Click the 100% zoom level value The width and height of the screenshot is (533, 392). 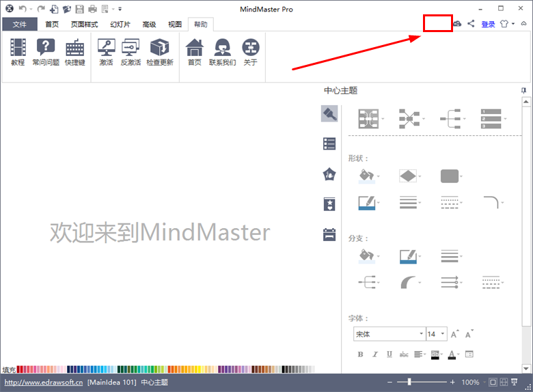click(x=470, y=382)
